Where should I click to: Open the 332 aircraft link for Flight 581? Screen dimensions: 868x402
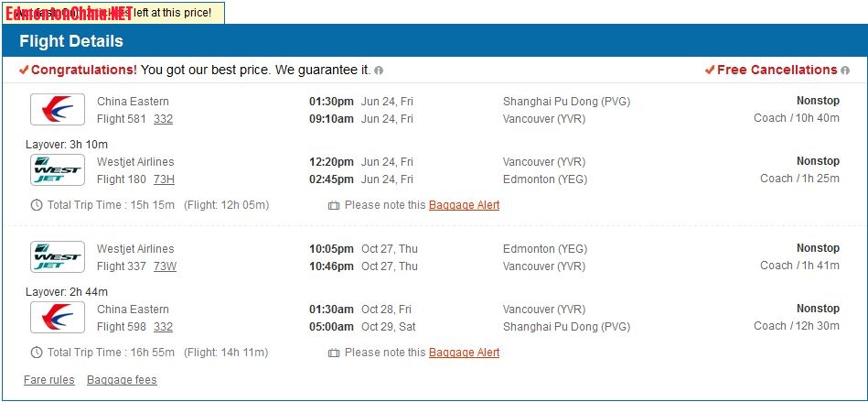(x=163, y=119)
